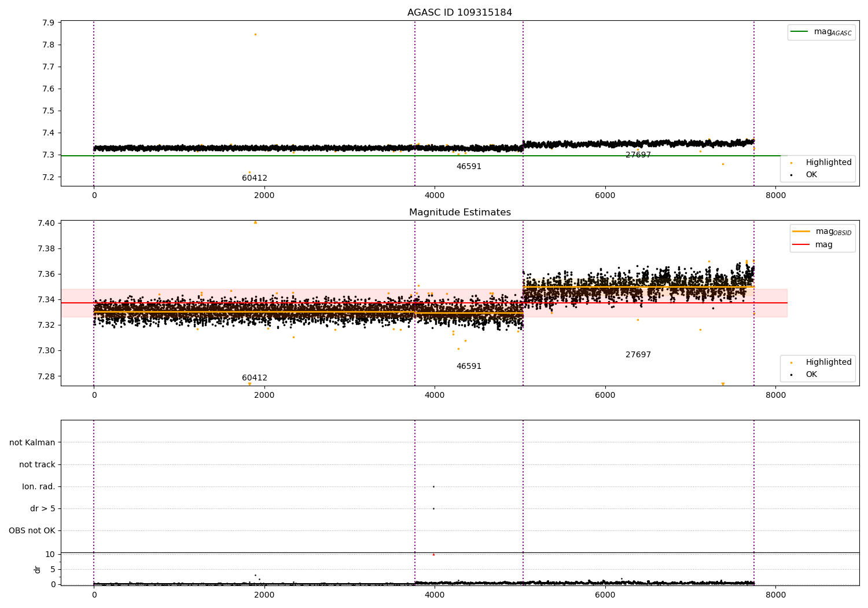Click the 8000 tick under the top plot

point(775,196)
